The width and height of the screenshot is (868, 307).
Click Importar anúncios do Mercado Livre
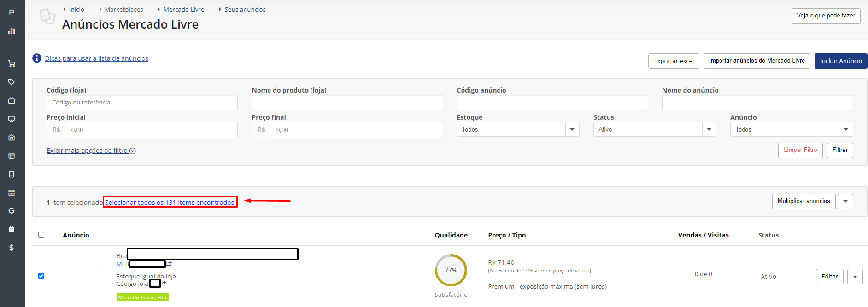pyautogui.click(x=757, y=61)
